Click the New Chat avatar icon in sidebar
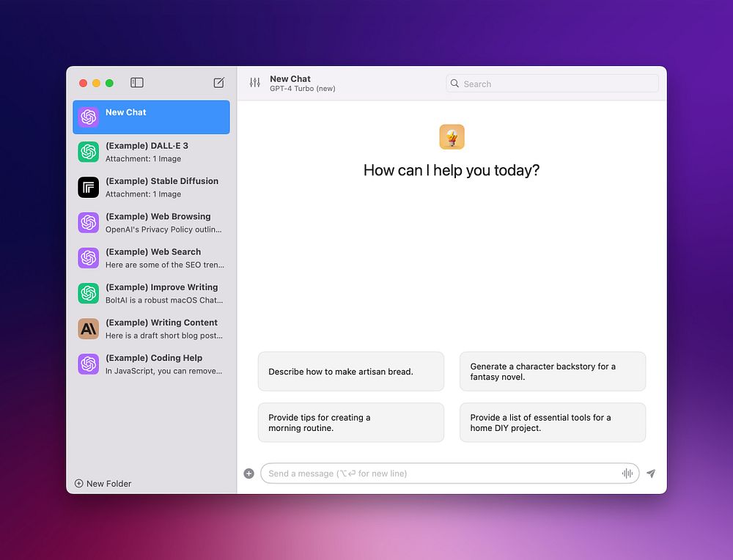The width and height of the screenshot is (733, 560). tap(89, 117)
